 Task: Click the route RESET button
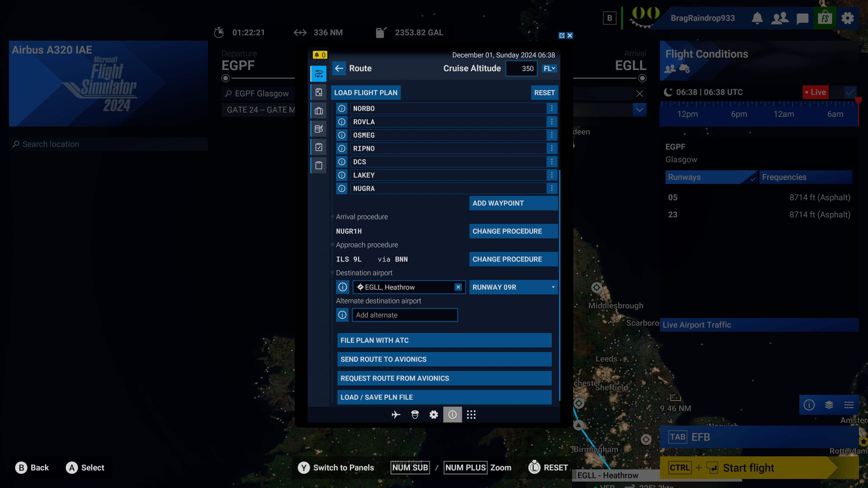pos(544,93)
